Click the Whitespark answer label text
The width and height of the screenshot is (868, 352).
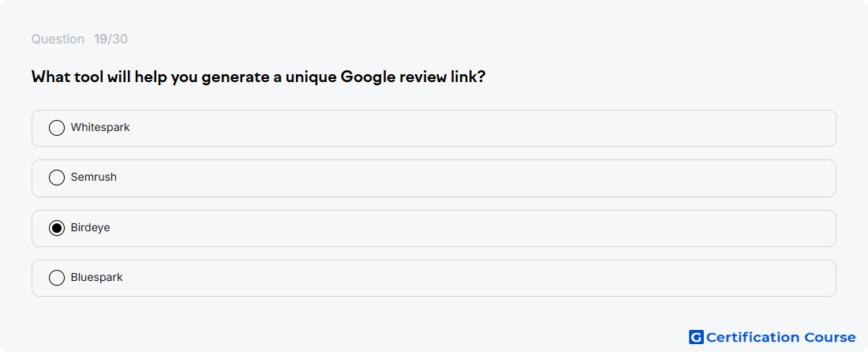(x=100, y=127)
